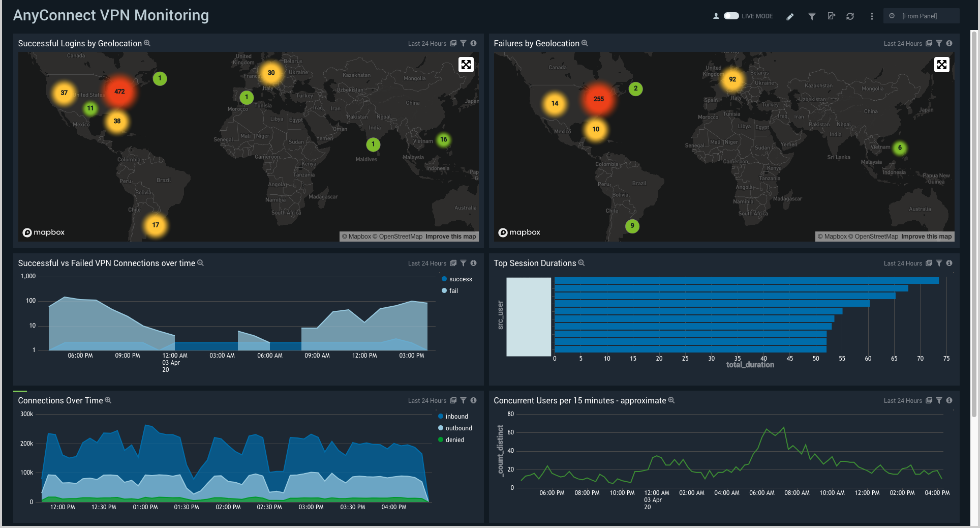Image resolution: width=980 pixels, height=528 pixels.
Task: Click the user account icon near LIVE MODE
Action: coord(715,16)
